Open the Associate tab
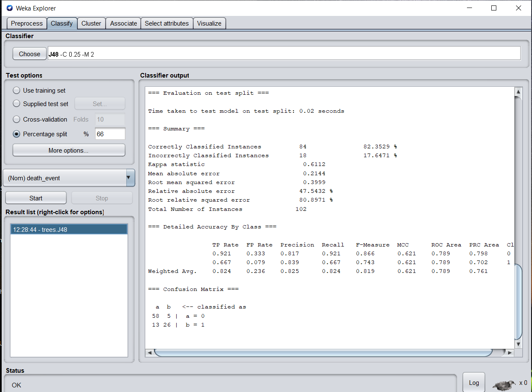 point(123,23)
